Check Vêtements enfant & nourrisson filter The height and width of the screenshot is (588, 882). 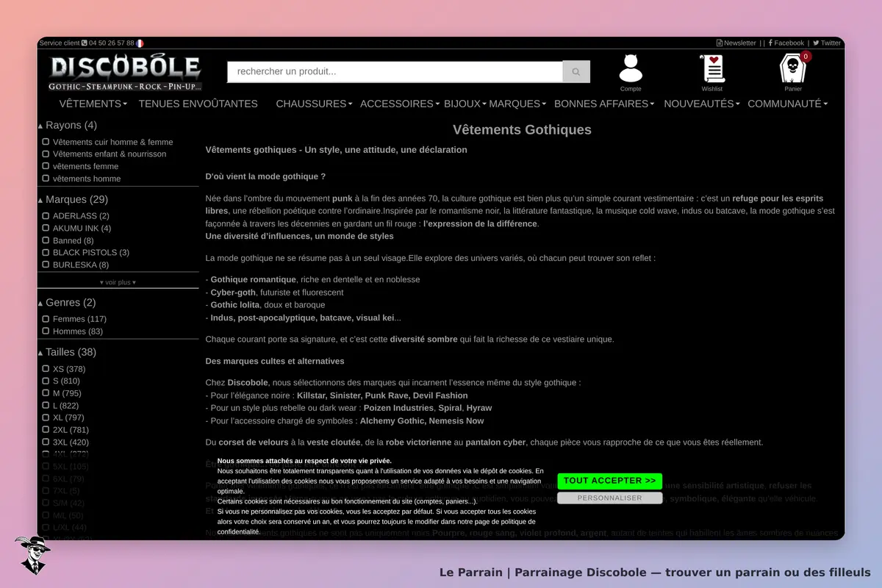tap(46, 154)
